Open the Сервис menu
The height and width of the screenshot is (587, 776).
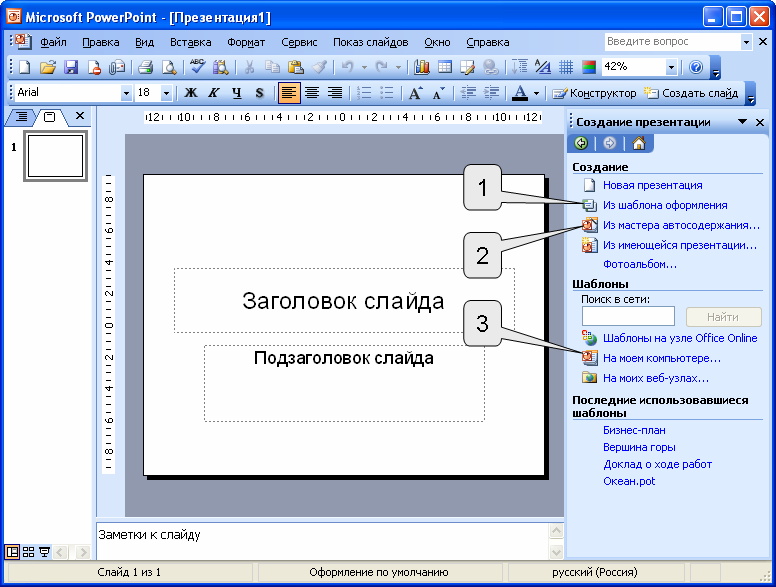point(299,43)
